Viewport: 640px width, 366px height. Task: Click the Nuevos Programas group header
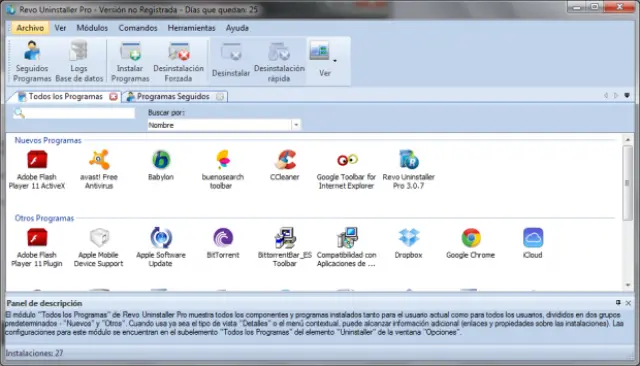(x=48, y=140)
